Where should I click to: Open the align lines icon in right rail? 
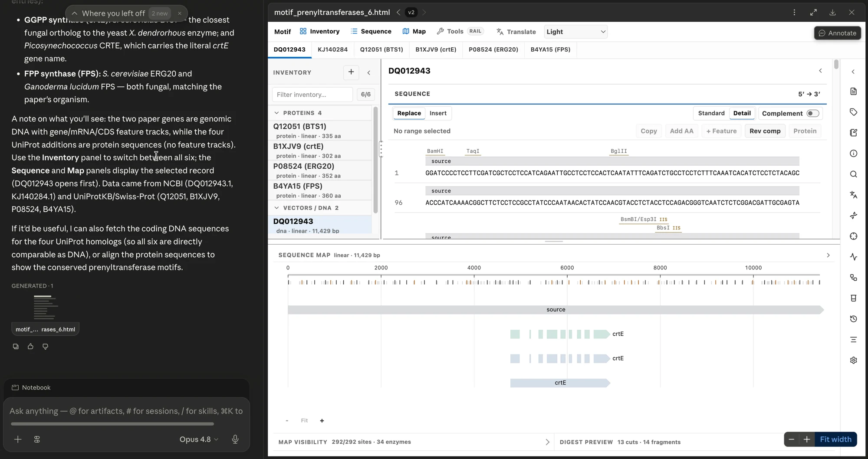853,340
